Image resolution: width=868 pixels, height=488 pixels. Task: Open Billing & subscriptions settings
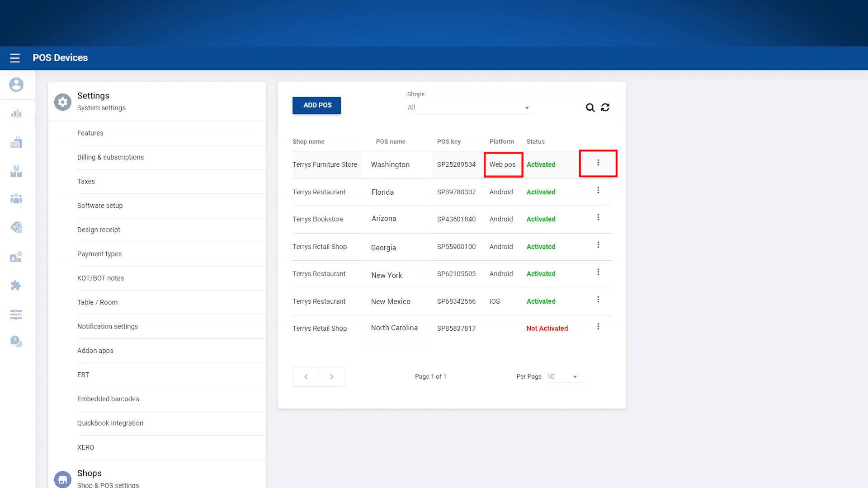click(x=110, y=157)
